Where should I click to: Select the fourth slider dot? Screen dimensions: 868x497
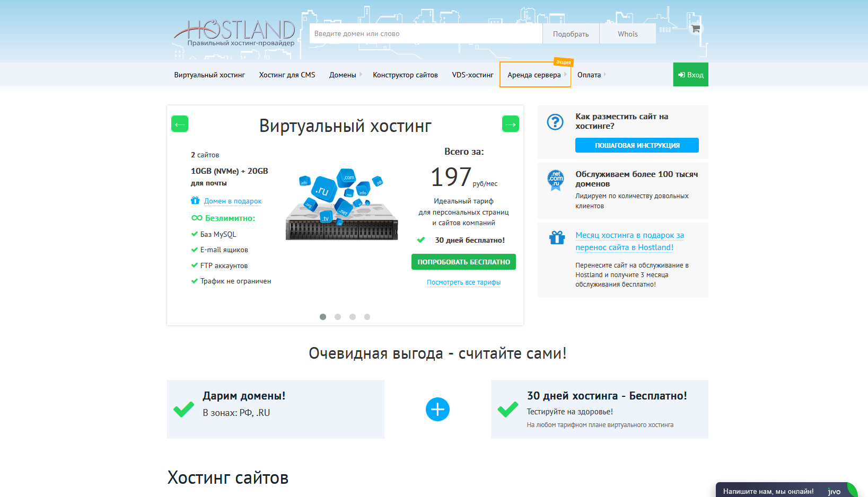pos(367,317)
